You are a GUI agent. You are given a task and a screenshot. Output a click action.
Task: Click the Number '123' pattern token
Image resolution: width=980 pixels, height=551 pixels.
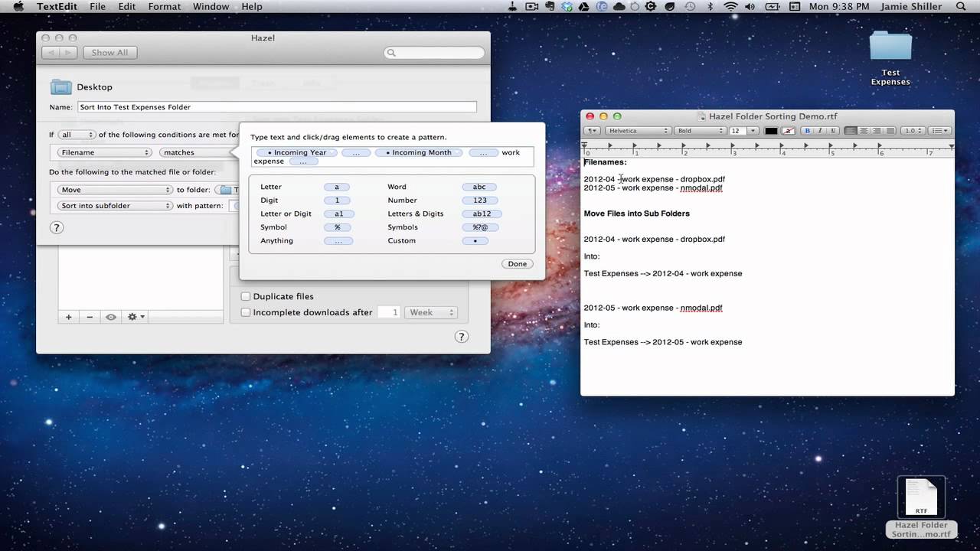click(479, 201)
